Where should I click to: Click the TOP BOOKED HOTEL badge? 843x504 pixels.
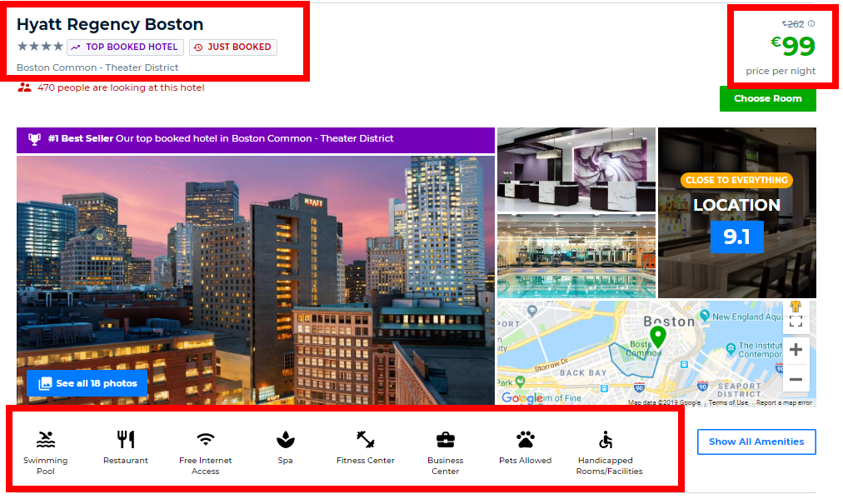[x=125, y=47]
